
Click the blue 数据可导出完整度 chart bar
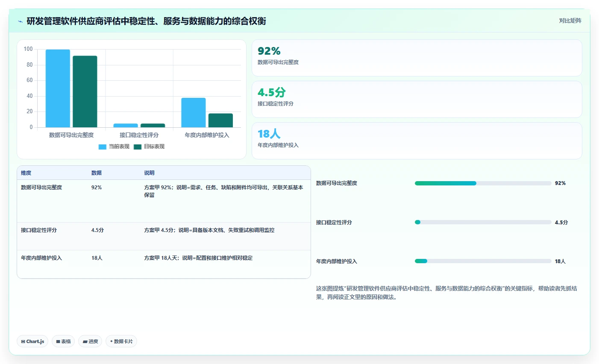tap(58, 88)
